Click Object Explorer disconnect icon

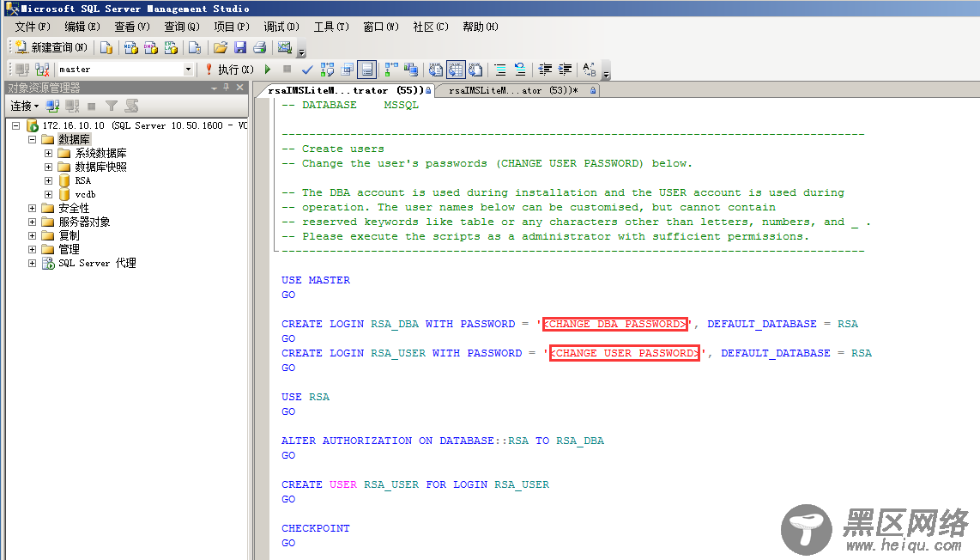click(72, 106)
